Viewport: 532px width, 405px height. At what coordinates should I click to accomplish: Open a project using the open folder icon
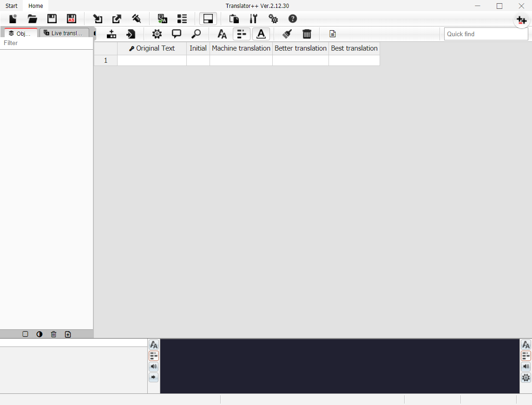coord(33,19)
